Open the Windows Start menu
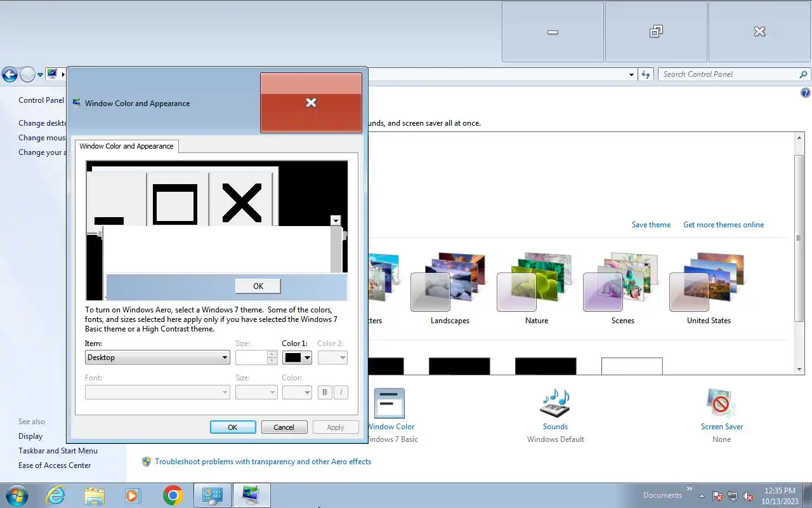This screenshot has height=508, width=812. pos(16,495)
